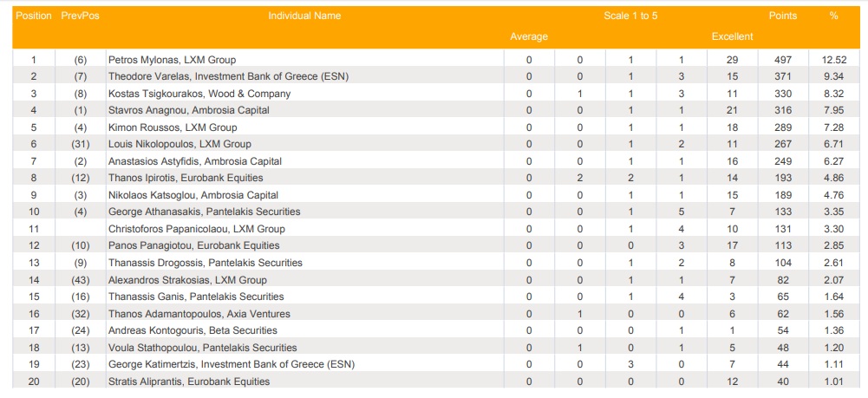Click the PrevPos column header

pyautogui.click(x=81, y=16)
